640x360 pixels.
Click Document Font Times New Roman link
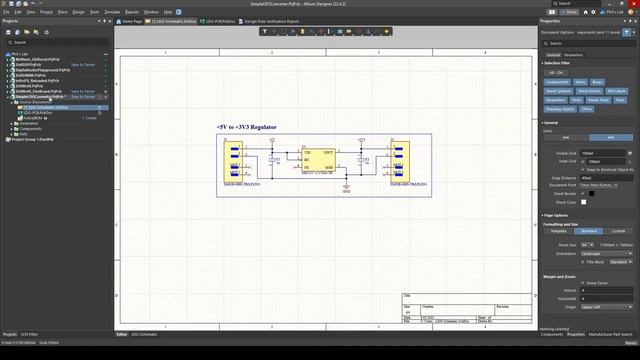click(x=599, y=185)
